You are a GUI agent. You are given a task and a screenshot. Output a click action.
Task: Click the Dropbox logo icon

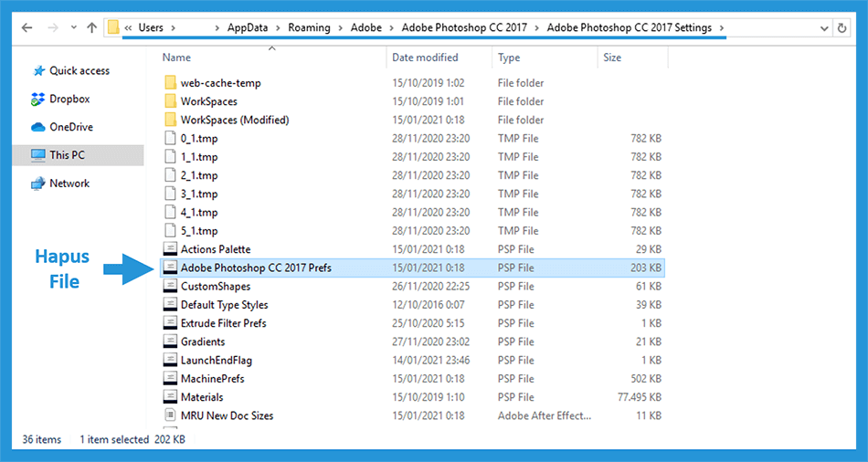pos(37,99)
